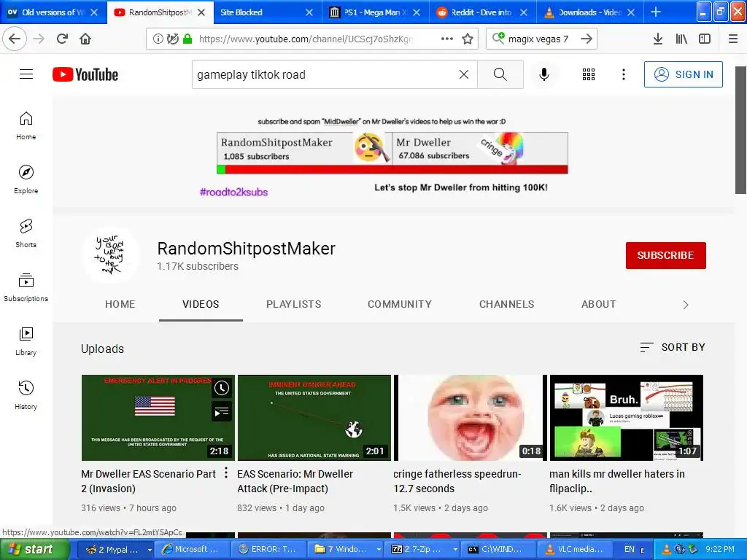
Task: Click the page vertical scrollbar thumb
Action: [740, 130]
